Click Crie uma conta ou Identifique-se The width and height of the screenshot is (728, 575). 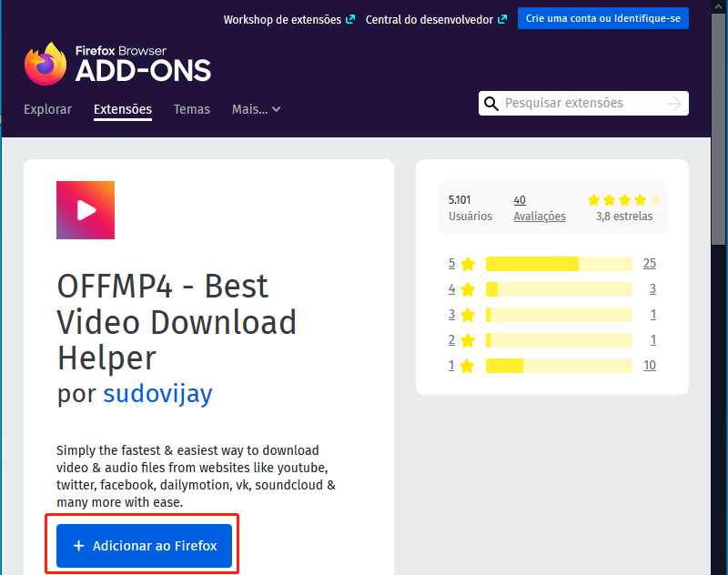[603, 18]
